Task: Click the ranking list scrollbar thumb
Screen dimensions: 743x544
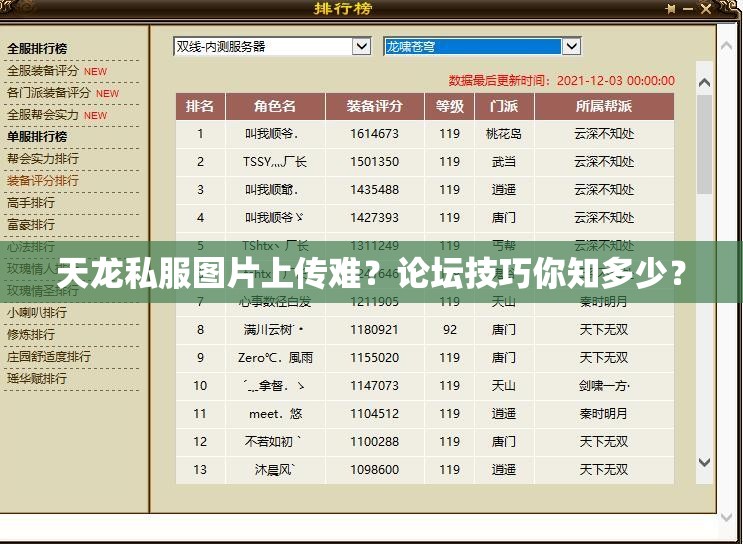Action: click(x=705, y=144)
